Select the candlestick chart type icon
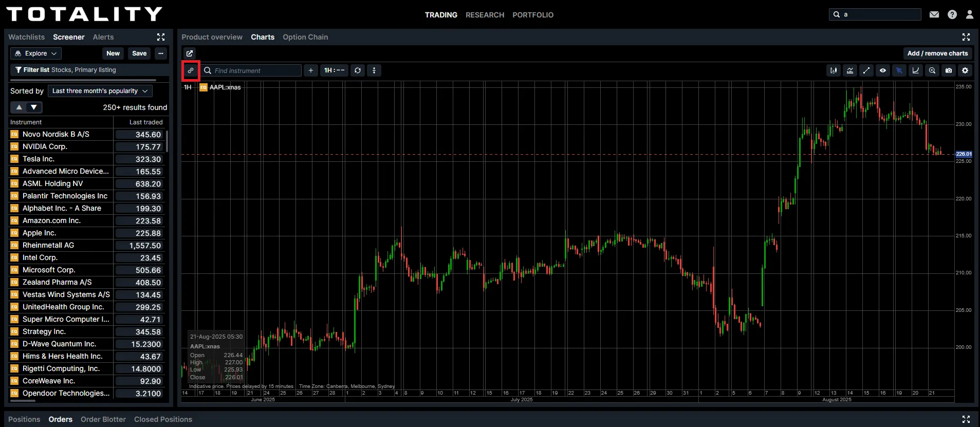Image resolution: width=980 pixels, height=427 pixels. (x=834, y=70)
